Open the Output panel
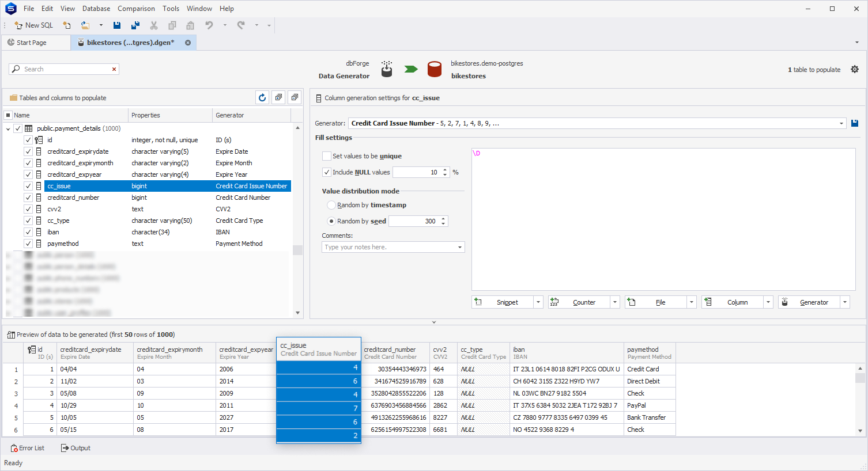The height and width of the screenshot is (471, 868). [x=76, y=448]
